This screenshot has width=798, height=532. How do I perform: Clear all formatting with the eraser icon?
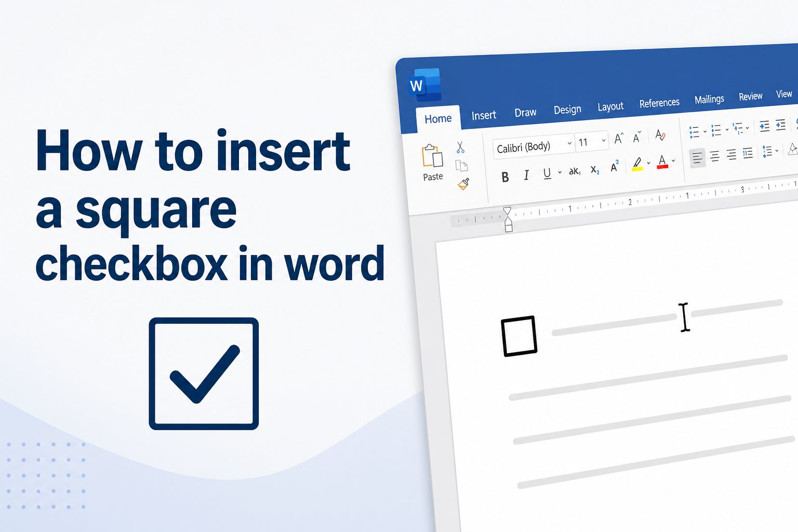[660, 135]
